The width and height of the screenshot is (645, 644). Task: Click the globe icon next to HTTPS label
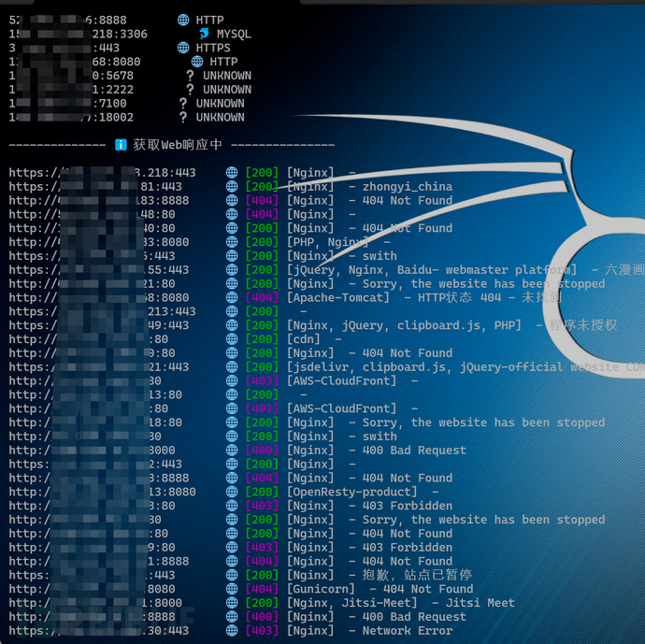pyautogui.click(x=183, y=48)
